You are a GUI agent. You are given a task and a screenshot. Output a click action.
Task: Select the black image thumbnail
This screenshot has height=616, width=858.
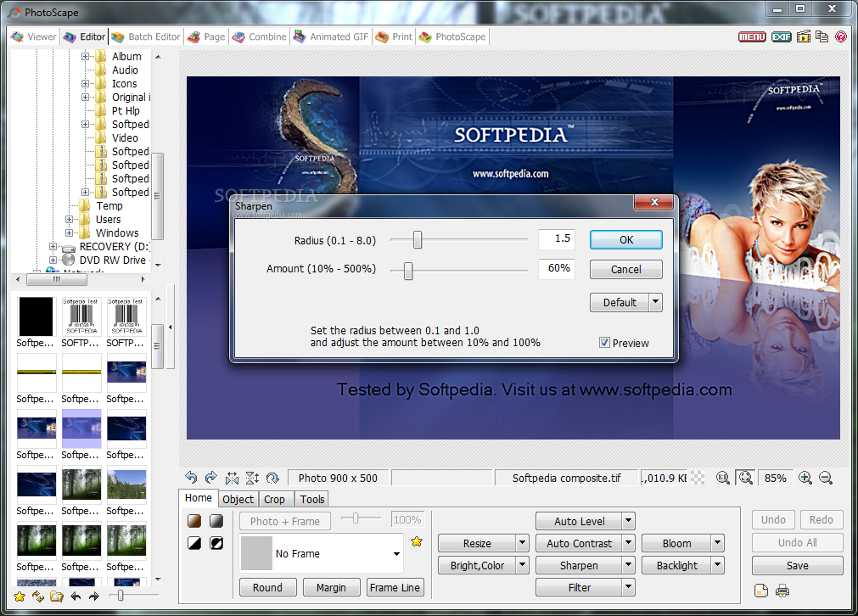click(x=36, y=316)
